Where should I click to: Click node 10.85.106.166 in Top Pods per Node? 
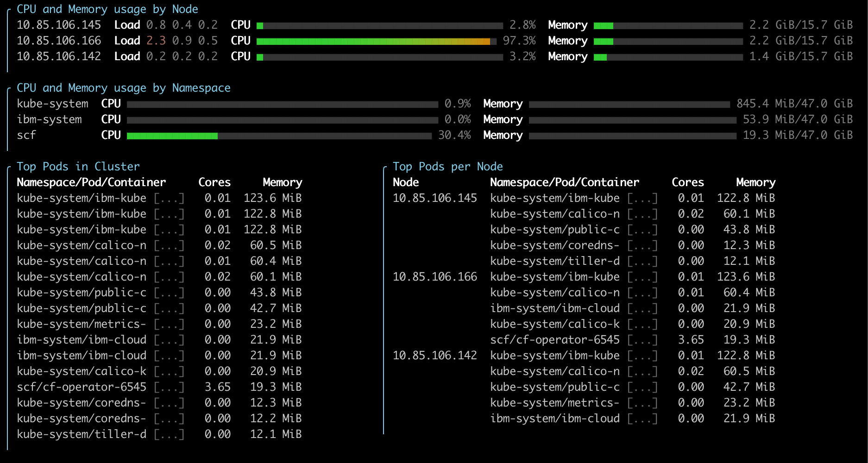[x=435, y=277]
